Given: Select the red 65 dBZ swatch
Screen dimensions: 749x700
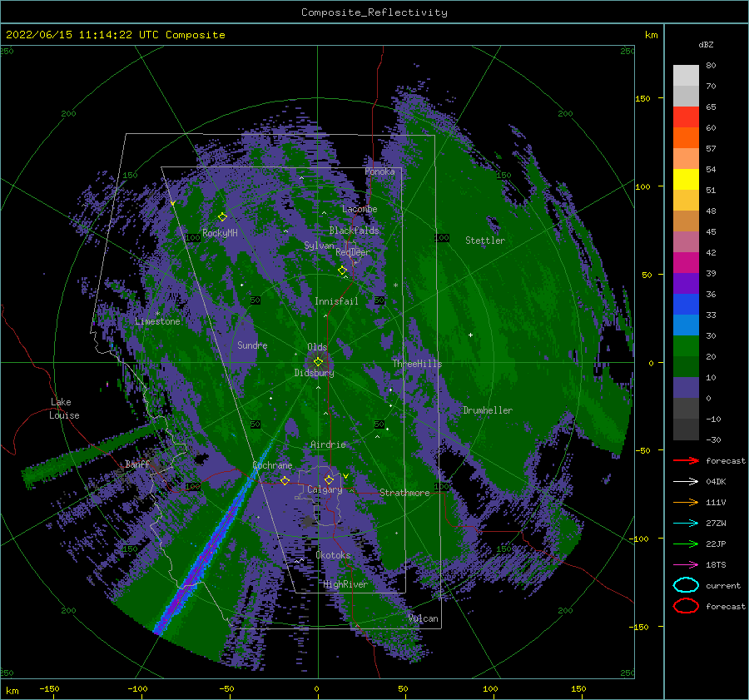Looking at the screenshot, I should 686,117.
